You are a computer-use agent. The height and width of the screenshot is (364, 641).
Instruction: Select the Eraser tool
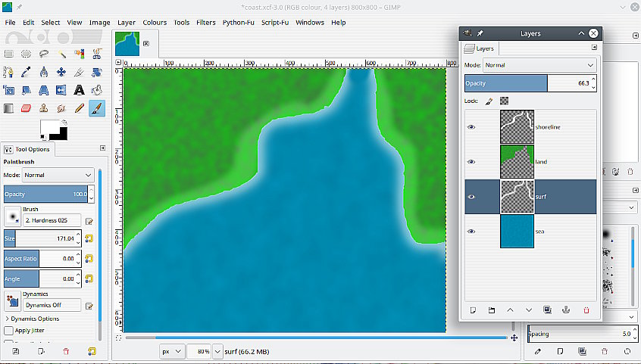27,108
